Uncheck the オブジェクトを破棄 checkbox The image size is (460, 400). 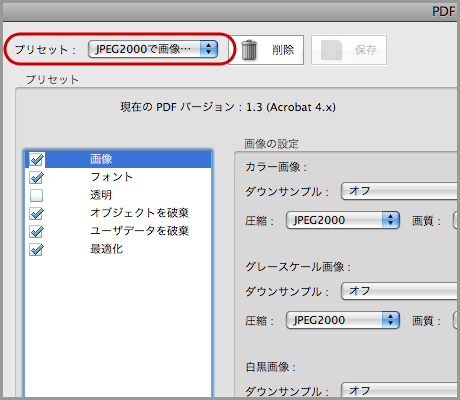click(36, 213)
